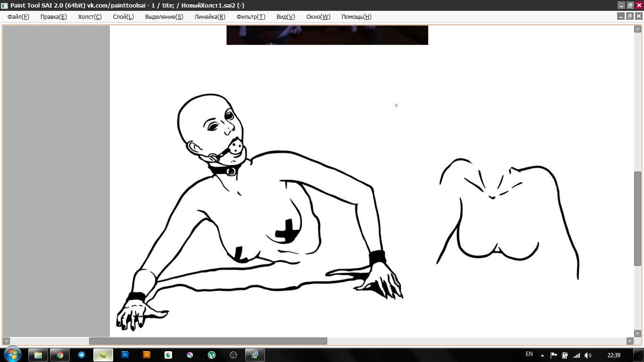Open Photoshop from the taskbar
Screen dimensions: 644x362
(125, 355)
